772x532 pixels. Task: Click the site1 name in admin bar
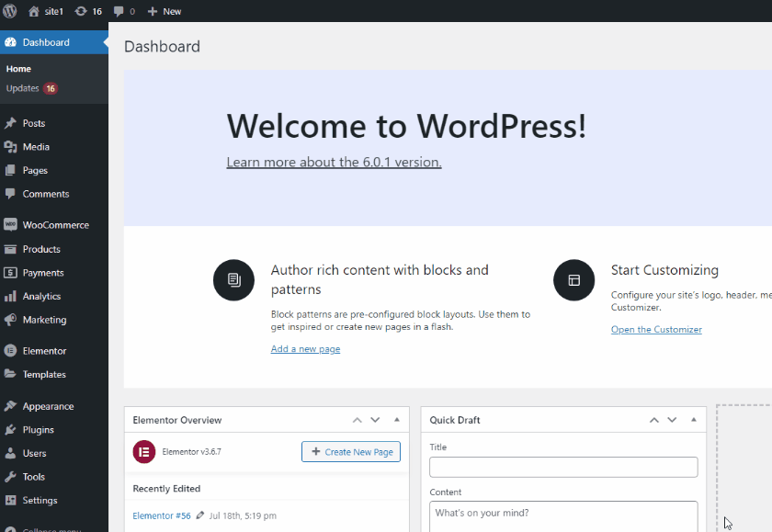54,11
